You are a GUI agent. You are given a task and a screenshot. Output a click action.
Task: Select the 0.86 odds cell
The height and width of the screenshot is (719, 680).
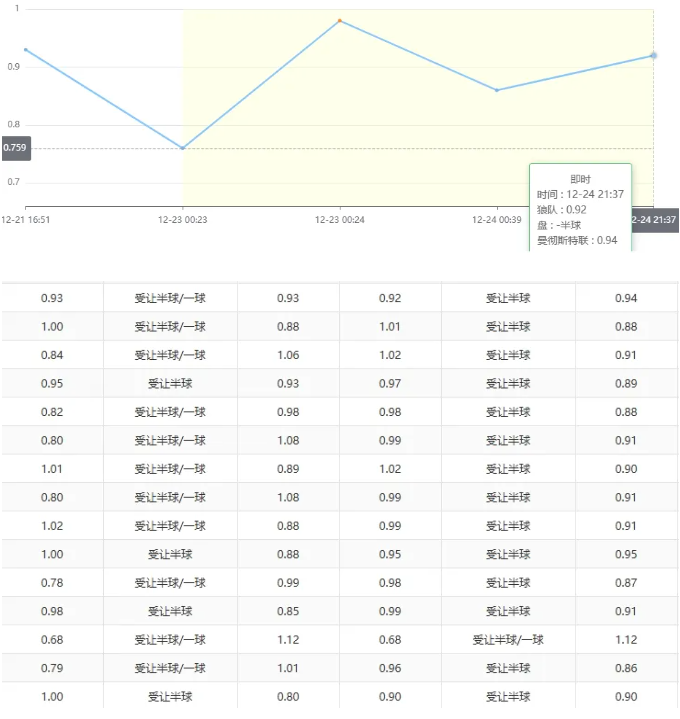coord(626,668)
